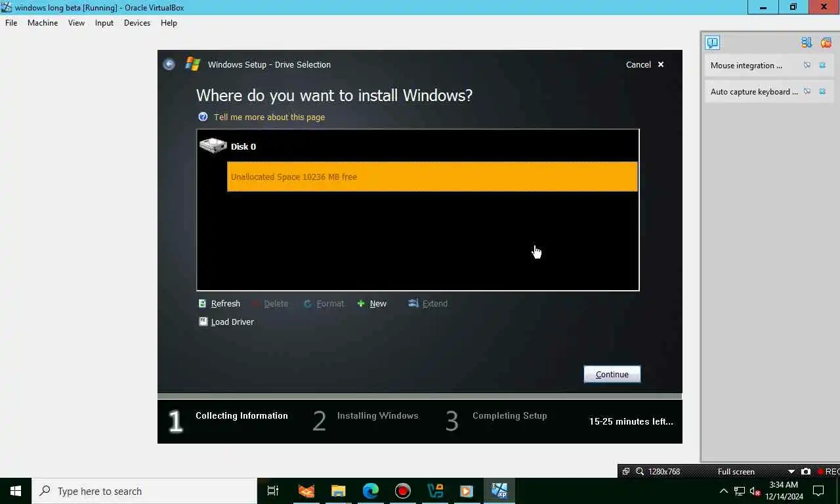Cancel Windows Setup
The width and height of the screenshot is (840, 504).
pos(644,64)
